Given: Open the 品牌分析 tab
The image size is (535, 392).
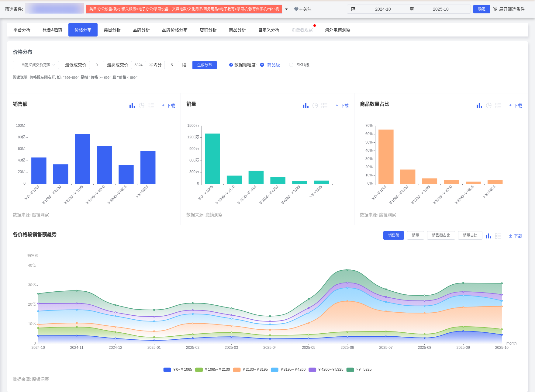Looking at the screenshot, I should pyautogui.click(x=141, y=30).
